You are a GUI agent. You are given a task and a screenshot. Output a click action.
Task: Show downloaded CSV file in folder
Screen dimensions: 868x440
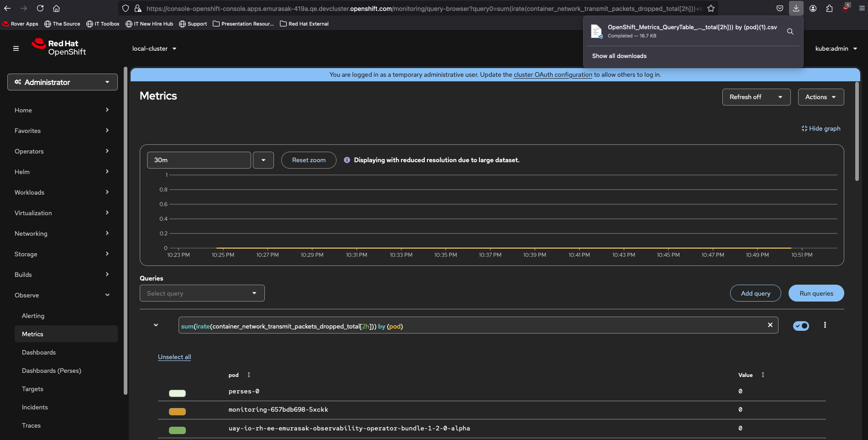point(790,32)
